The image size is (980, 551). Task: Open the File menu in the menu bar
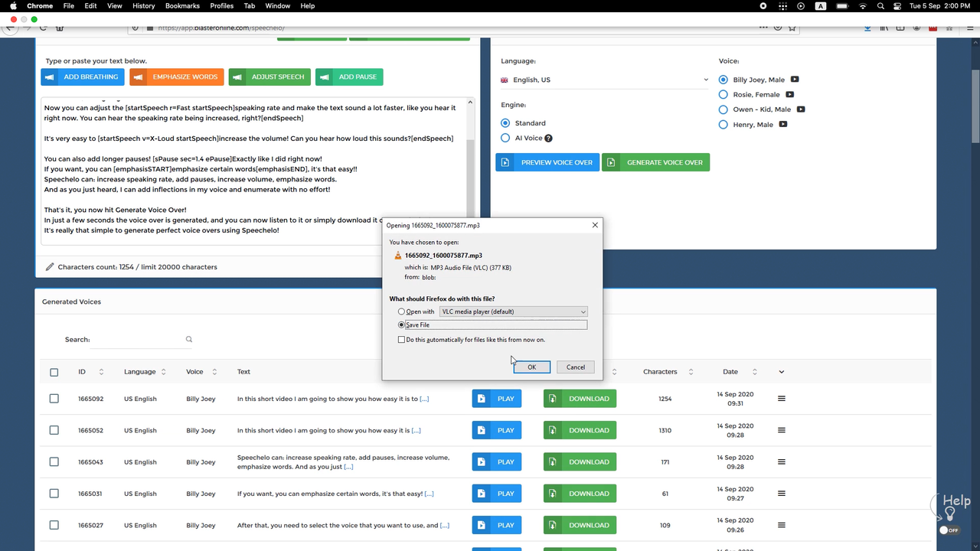(69, 6)
